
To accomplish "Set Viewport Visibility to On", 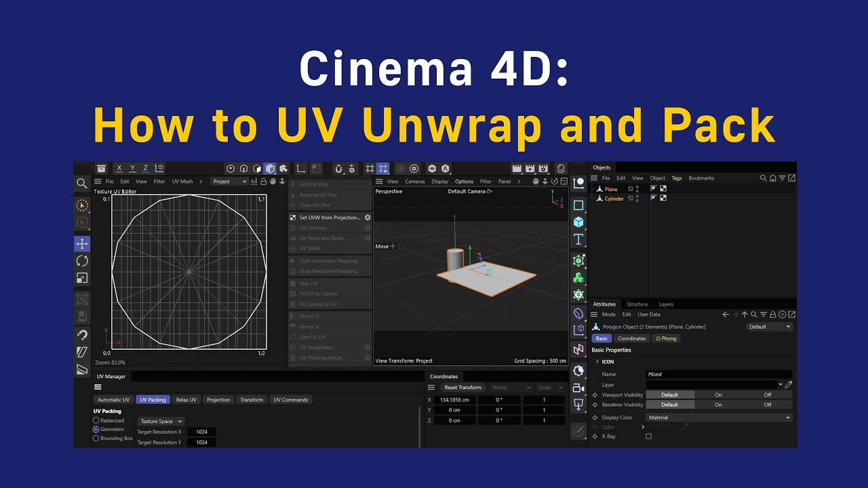I will click(x=718, y=394).
